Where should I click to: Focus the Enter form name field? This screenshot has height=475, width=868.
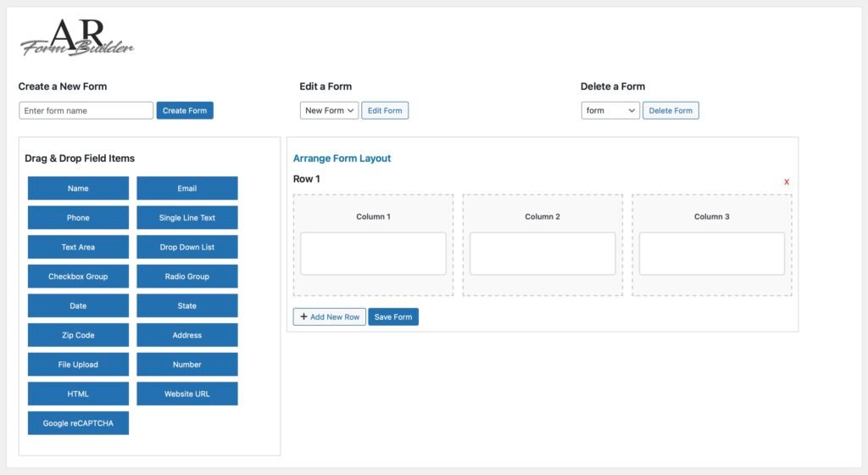pyautogui.click(x=86, y=110)
